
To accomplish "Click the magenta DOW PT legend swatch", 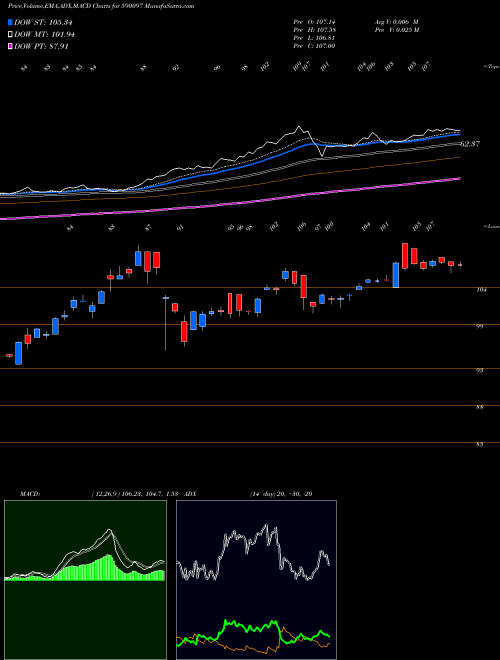I will (x=10, y=46).
